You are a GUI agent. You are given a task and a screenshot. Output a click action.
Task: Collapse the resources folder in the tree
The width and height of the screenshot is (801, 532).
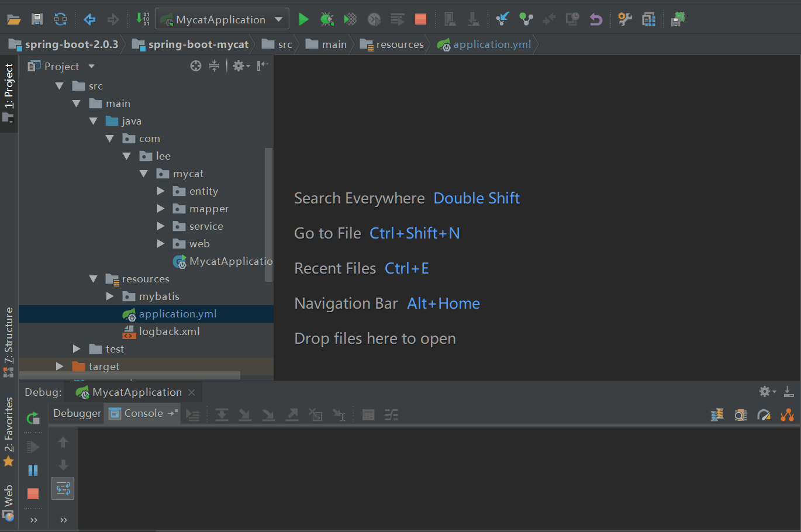94,279
